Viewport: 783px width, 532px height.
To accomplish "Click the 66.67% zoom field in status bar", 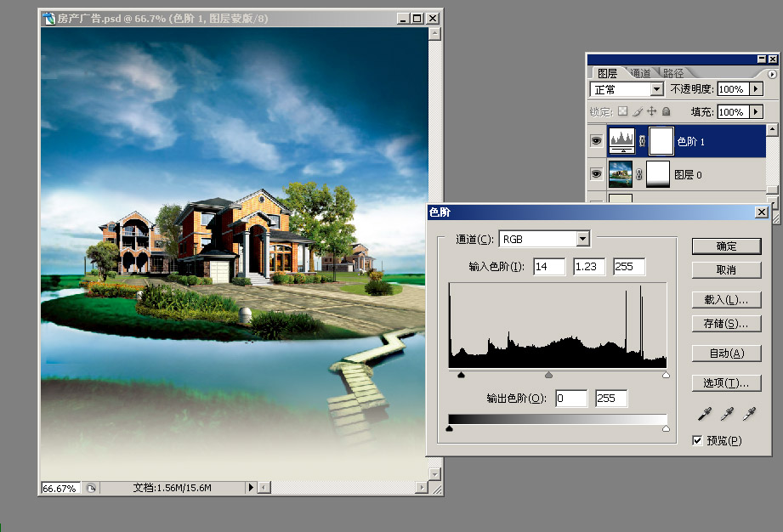I will click(60, 488).
